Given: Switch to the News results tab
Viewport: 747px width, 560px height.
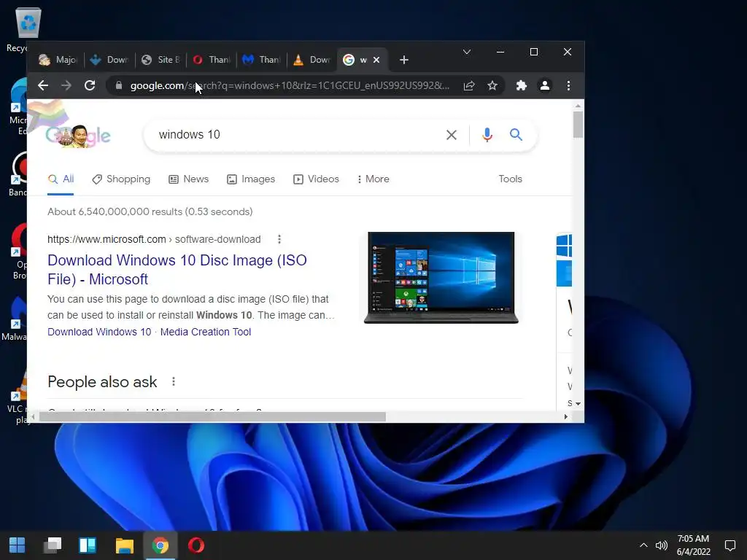Looking at the screenshot, I should (x=189, y=179).
